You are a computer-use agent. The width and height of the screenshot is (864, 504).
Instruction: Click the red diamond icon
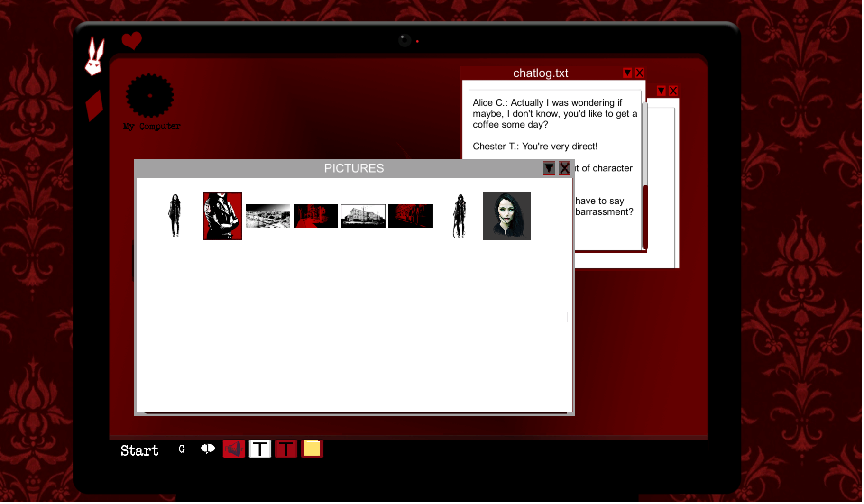point(94,105)
